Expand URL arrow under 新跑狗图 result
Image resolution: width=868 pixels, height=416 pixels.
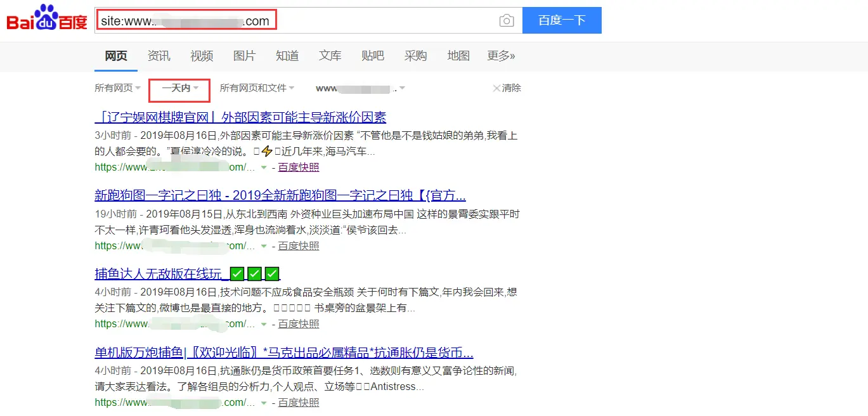pyautogui.click(x=264, y=246)
